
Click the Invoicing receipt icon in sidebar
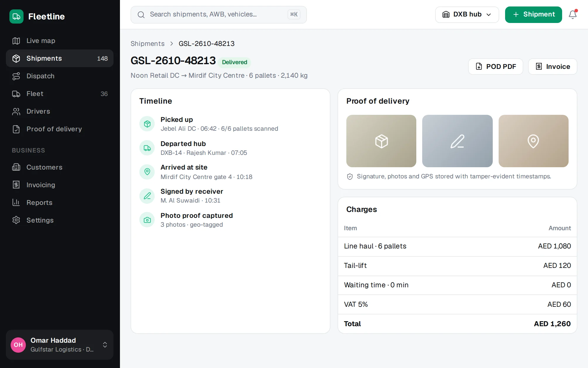tap(16, 185)
